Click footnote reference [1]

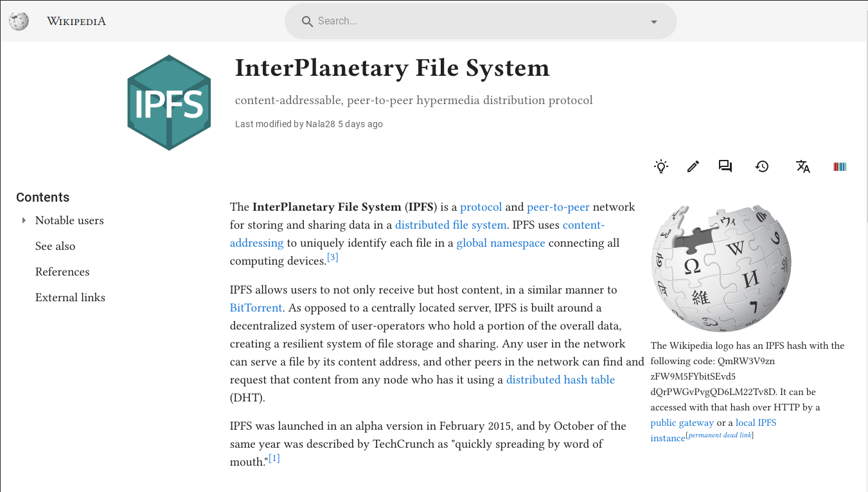click(274, 459)
